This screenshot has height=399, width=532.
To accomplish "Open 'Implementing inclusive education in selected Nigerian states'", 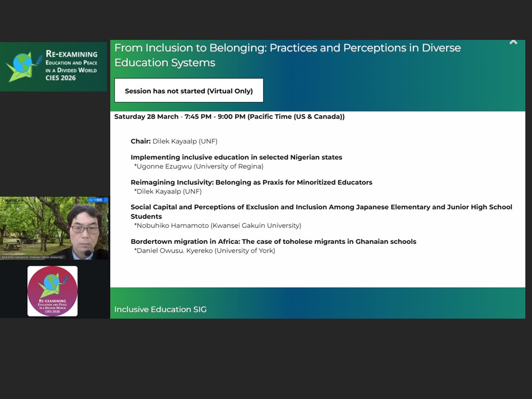I will (236, 157).
